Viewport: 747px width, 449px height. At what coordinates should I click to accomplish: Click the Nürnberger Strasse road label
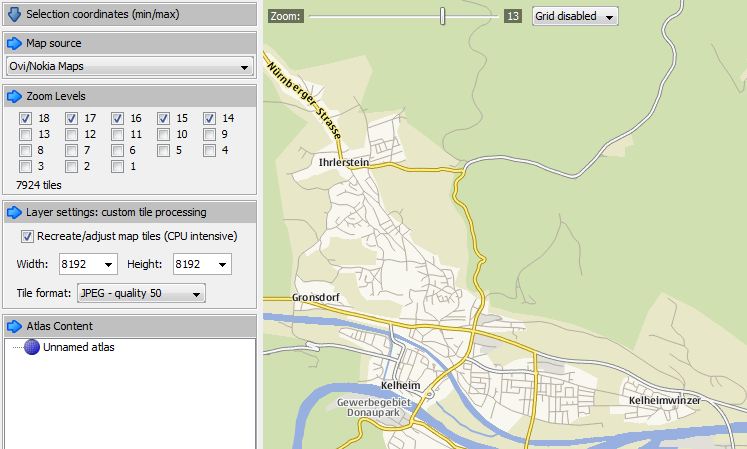coord(305,100)
